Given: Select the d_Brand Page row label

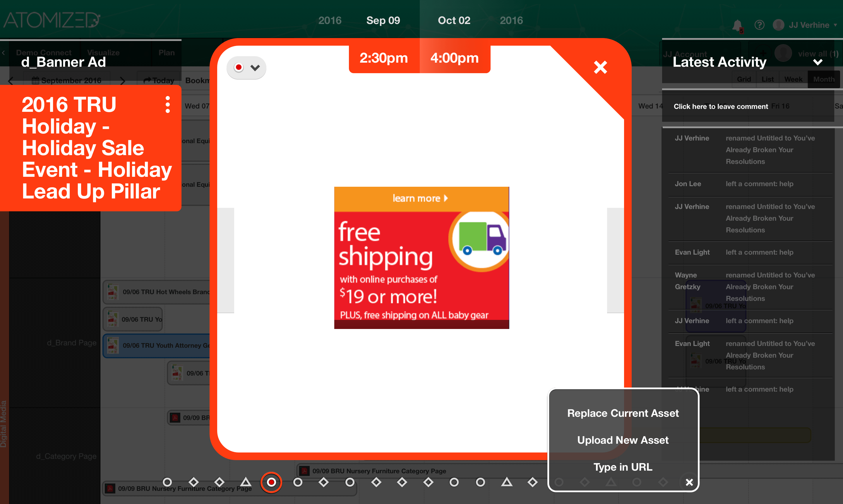Looking at the screenshot, I should point(72,343).
